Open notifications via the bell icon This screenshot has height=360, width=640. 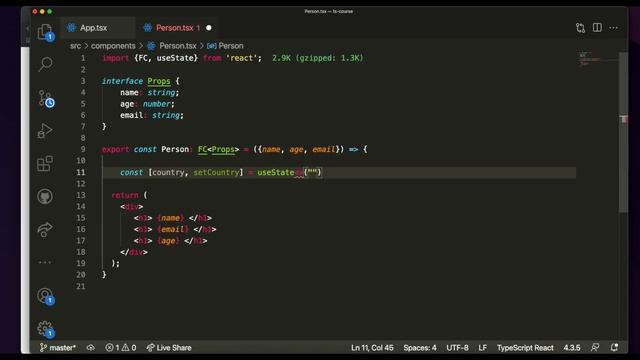coord(614,348)
